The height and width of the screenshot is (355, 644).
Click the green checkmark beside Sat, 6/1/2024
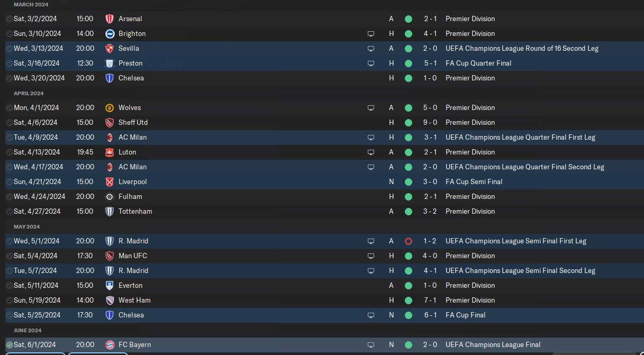point(10,344)
